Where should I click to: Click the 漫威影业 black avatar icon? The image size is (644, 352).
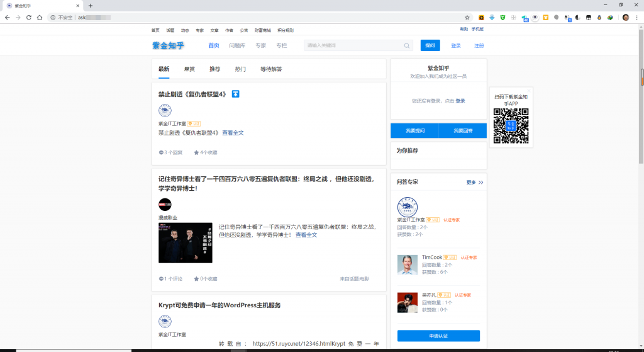(x=165, y=205)
